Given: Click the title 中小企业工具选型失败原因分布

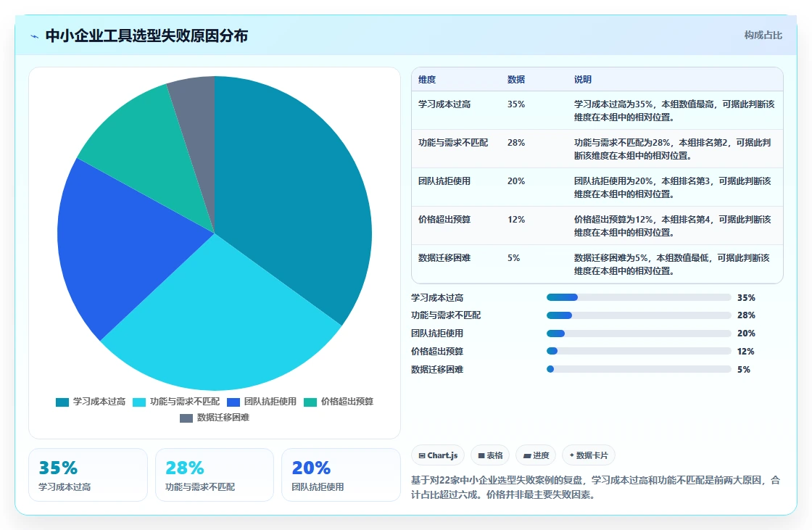Looking at the screenshot, I should click(146, 36).
